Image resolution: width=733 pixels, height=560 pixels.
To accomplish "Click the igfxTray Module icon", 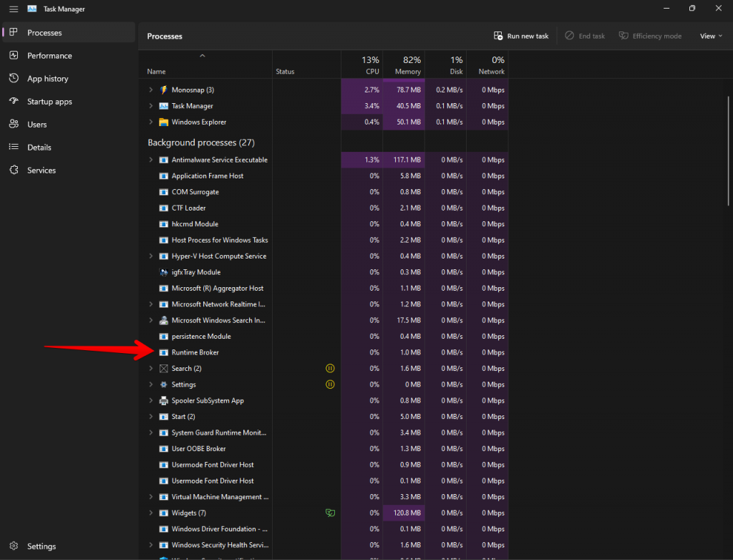I will pyautogui.click(x=164, y=272).
